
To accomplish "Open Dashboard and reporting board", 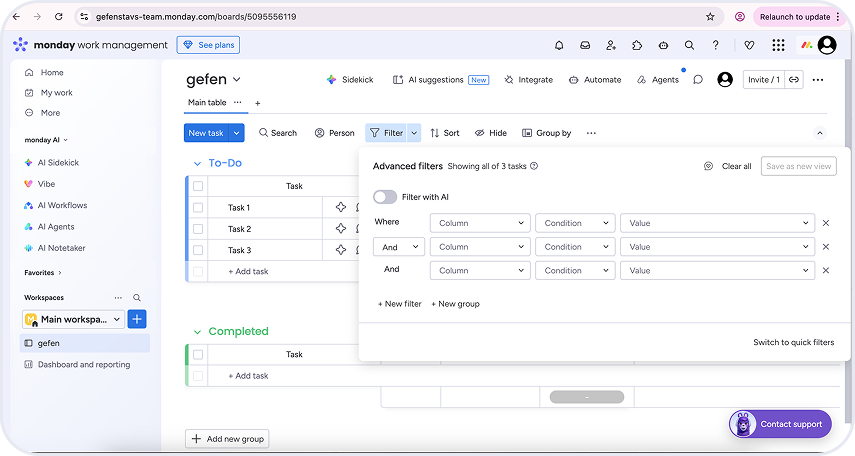I will [x=84, y=364].
